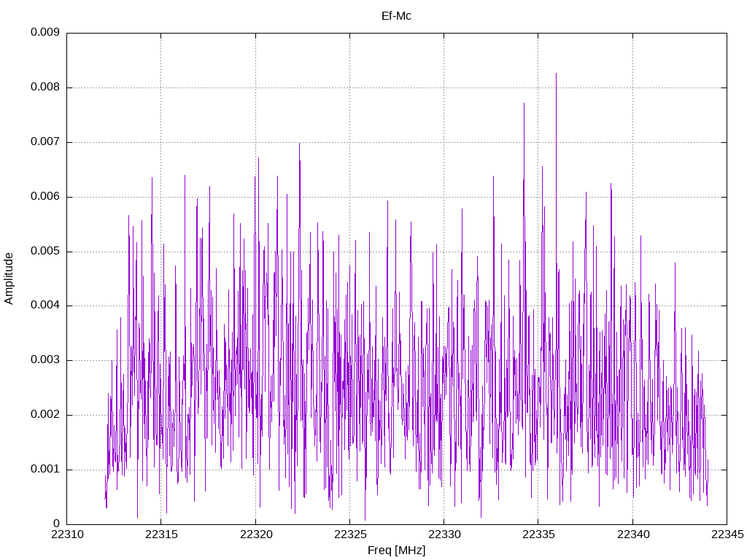Click the x-axis tick label 22310
Viewport: 747px width, 560px height.
pyautogui.click(x=67, y=534)
